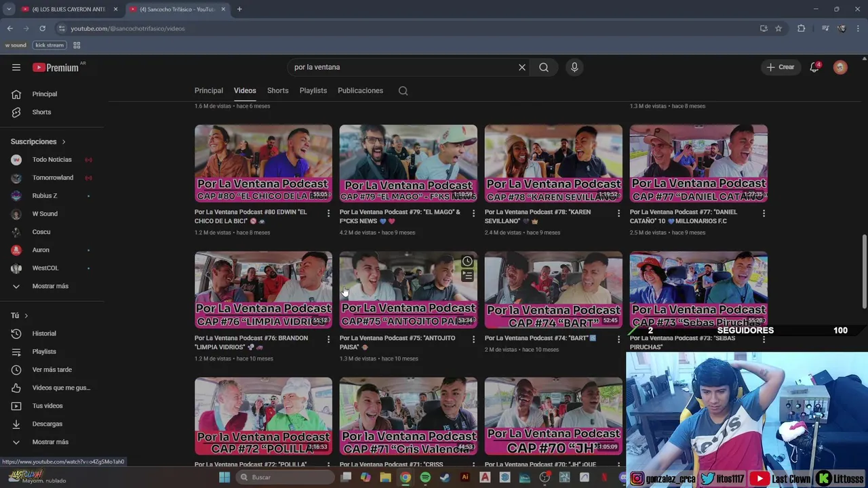Add CAP #75 video to Watch Later
Image resolution: width=868 pixels, height=488 pixels.
pos(467,262)
